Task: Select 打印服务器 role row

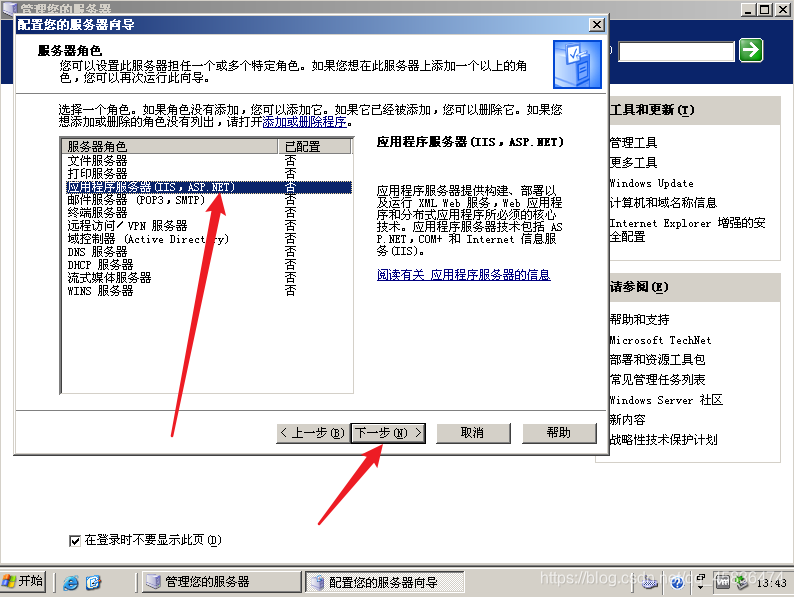Action: [209, 174]
